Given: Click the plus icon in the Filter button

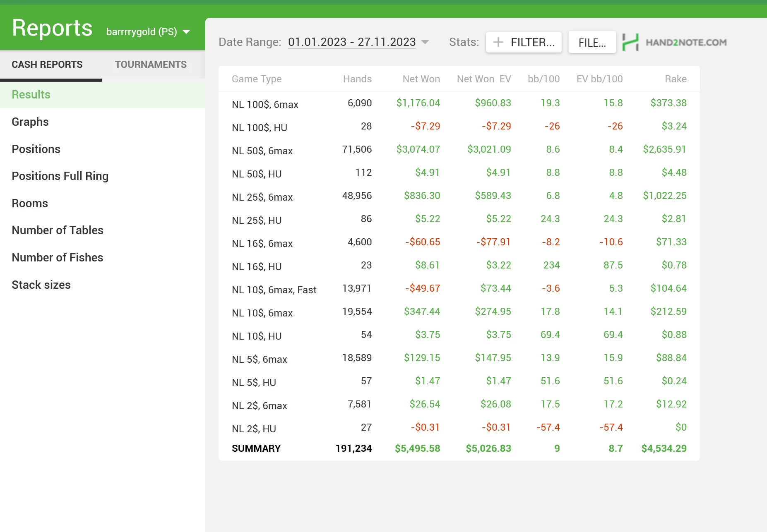Looking at the screenshot, I should click(498, 42).
